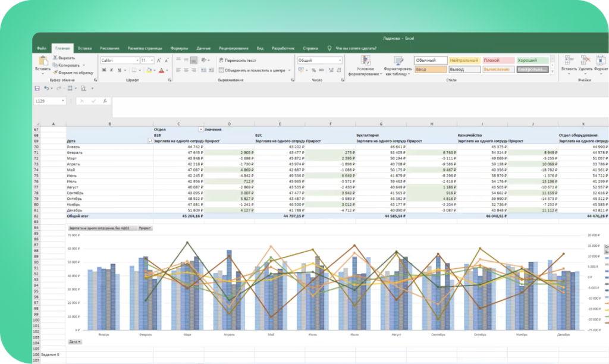Click Wrap Text (Переносить текст)
The width and height of the screenshot is (609, 364).
[237, 60]
